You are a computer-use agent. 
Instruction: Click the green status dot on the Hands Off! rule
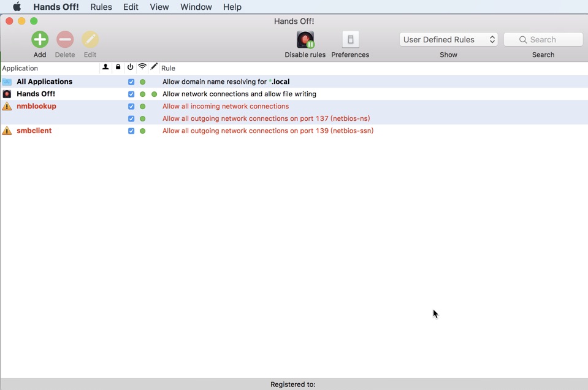click(142, 94)
